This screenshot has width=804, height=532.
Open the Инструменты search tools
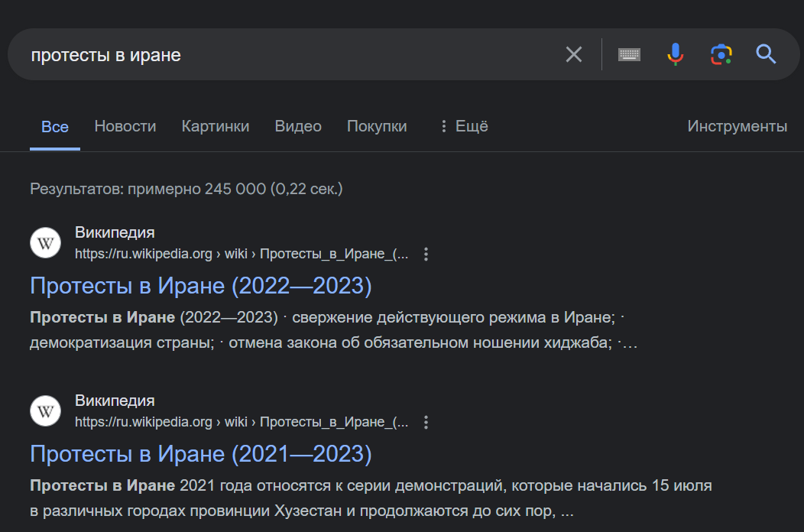coord(737,126)
